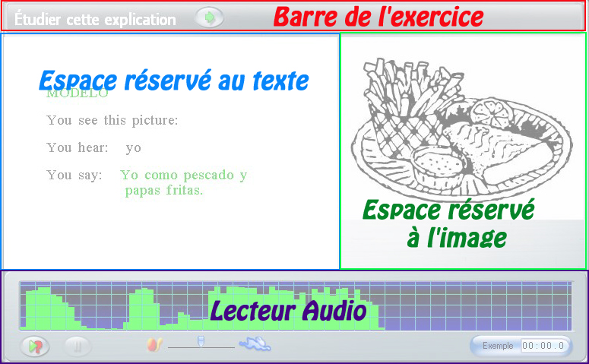Click the 'You see this picture:' line
589x364 pixels.
(112, 119)
